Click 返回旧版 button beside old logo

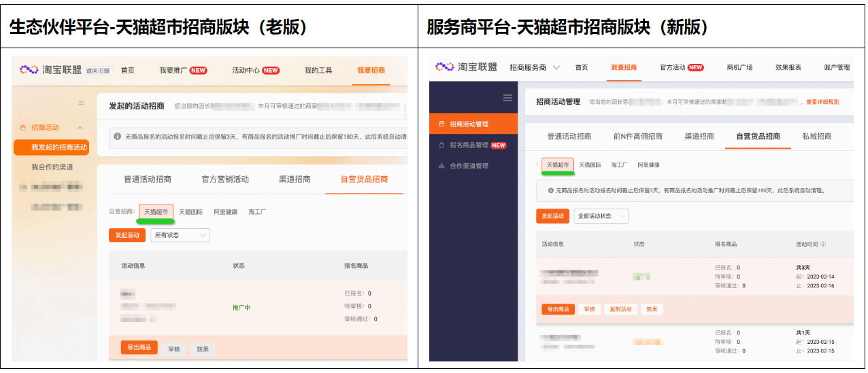click(x=99, y=71)
